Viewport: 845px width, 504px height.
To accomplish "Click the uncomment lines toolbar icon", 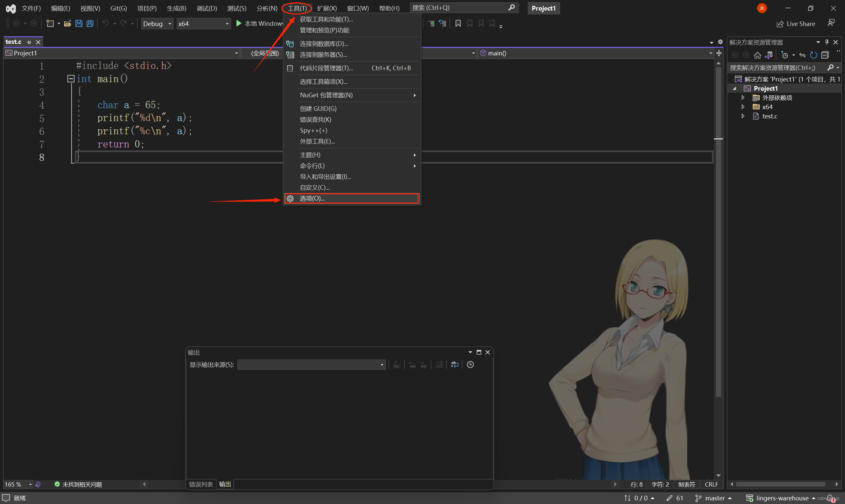I will point(442,23).
